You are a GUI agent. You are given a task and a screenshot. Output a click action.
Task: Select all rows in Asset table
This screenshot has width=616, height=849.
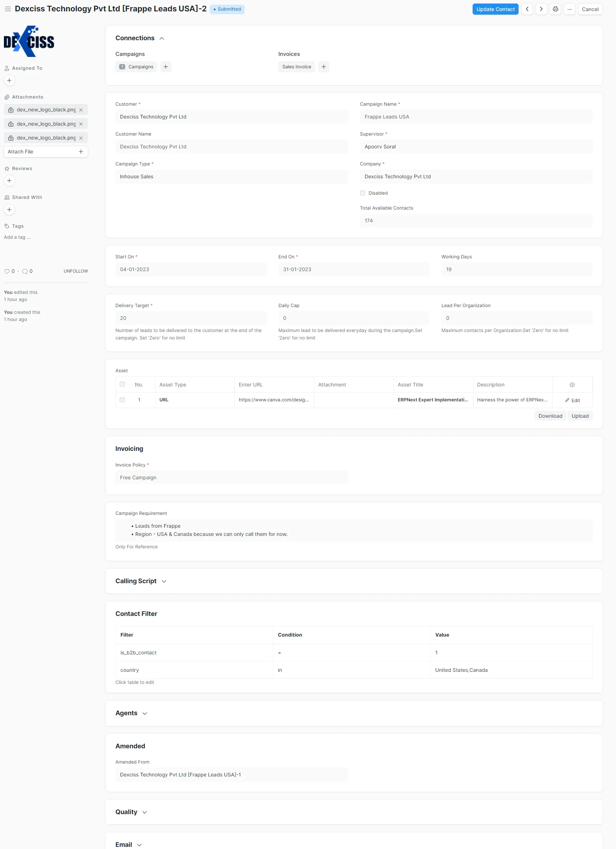(122, 384)
